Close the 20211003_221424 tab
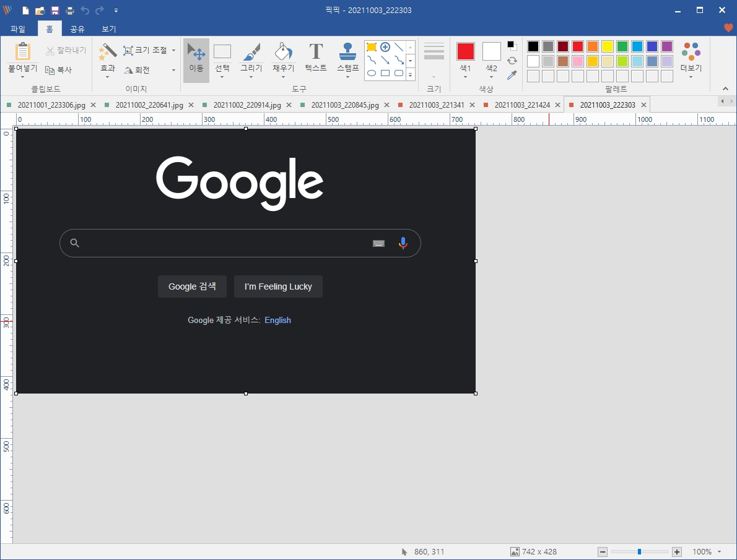 (x=558, y=105)
